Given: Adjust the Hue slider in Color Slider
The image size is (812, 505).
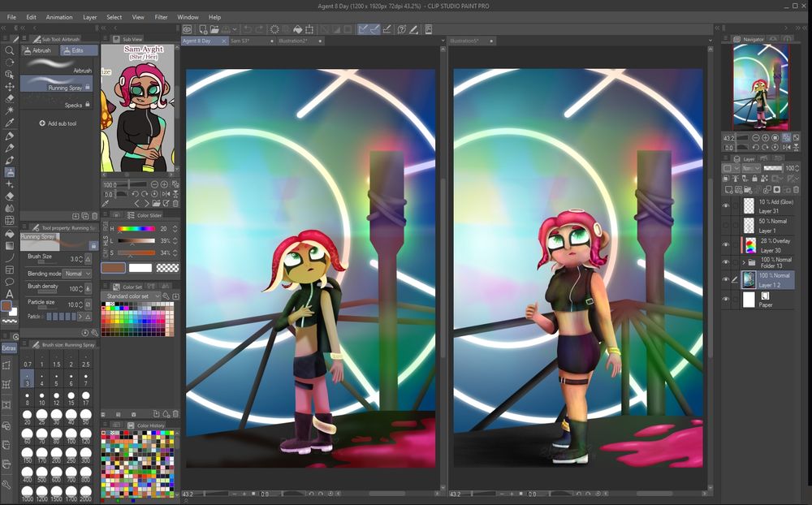Looking at the screenshot, I should click(x=136, y=229).
